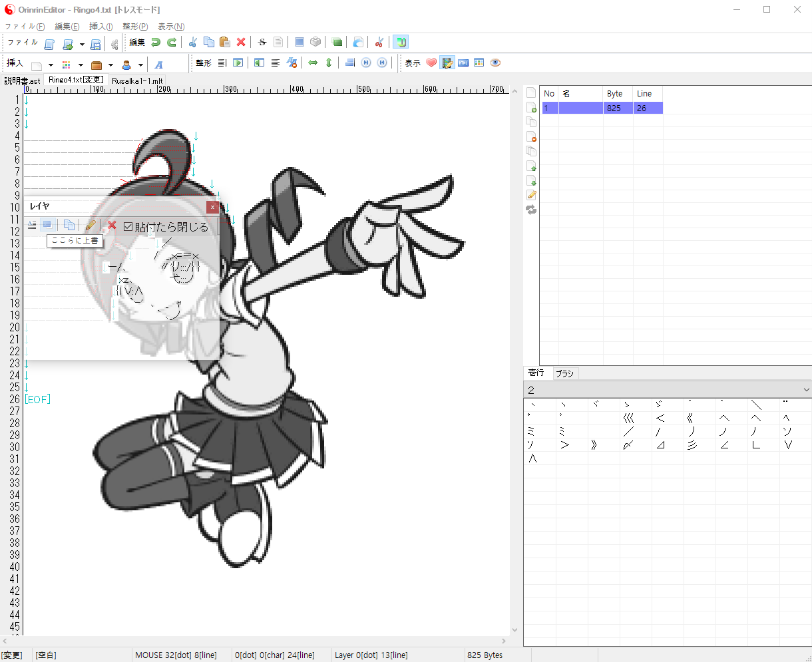Open the dropdown arrow next to color grid icon
The image size is (812, 662).
pyautogui.click(x=81, y=65)
